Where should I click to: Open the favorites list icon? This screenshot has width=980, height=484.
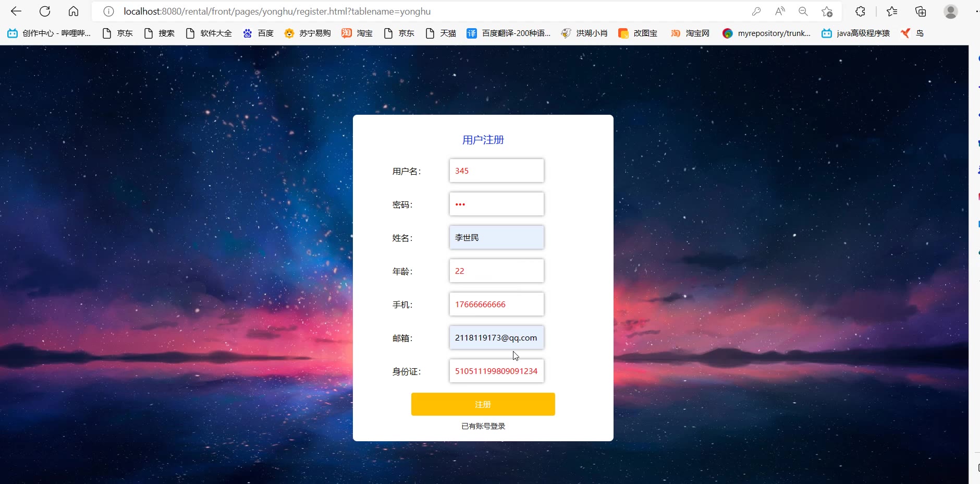(892, 11)
